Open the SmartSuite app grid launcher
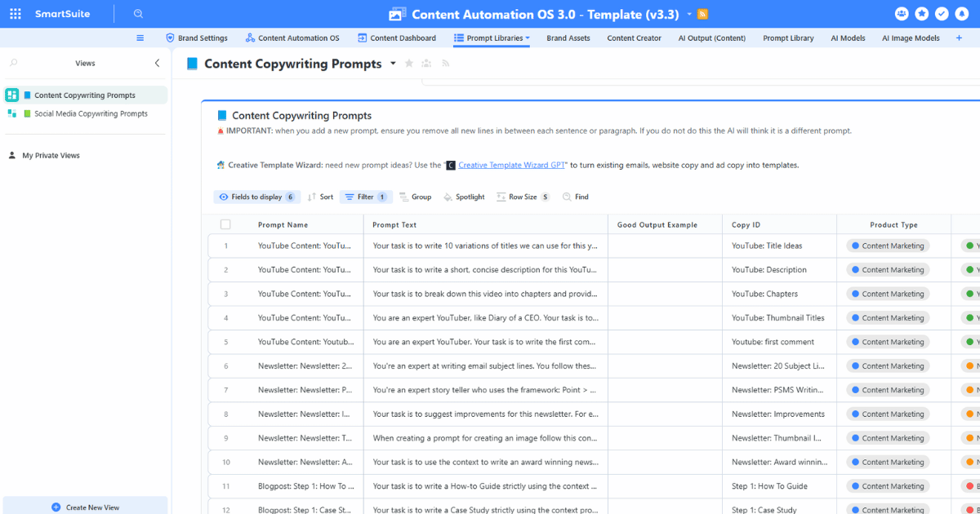Image resolution: width=980 pixels, height=514 pixels. click(x=16, y=14)
